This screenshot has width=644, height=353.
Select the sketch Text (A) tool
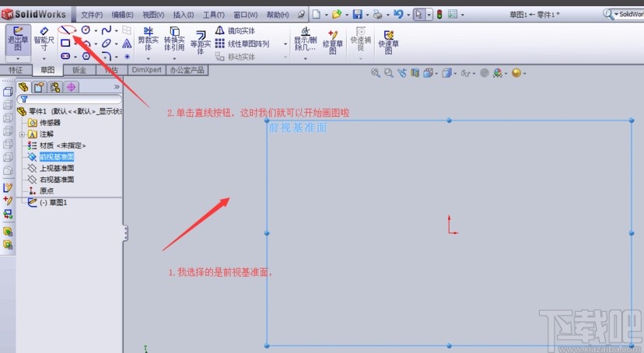tap(127, 43)
